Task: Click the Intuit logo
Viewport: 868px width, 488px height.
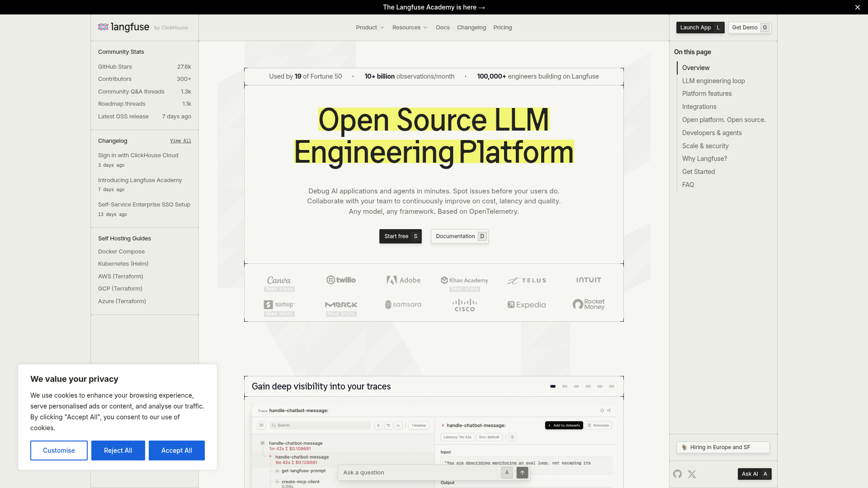Action: click(589, 280)
